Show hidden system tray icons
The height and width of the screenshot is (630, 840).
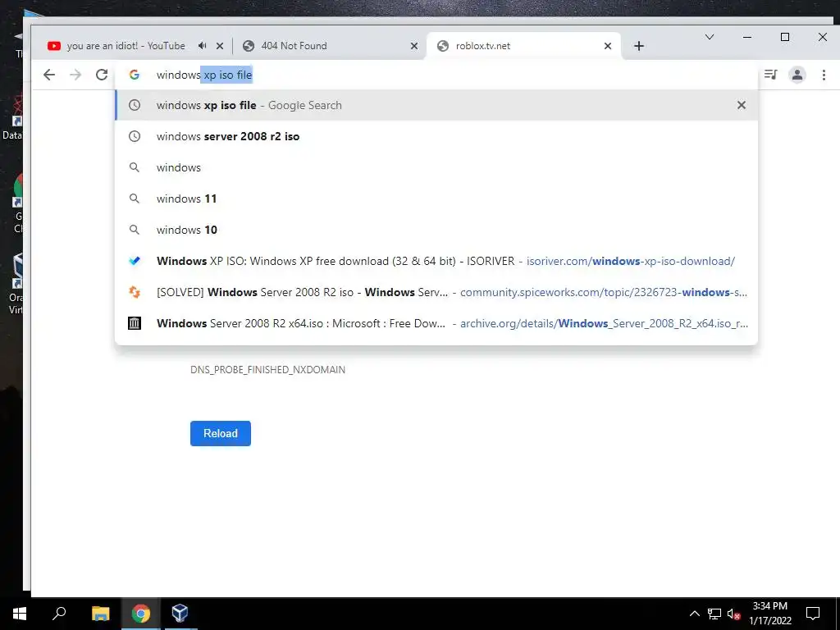coord(694,614)
